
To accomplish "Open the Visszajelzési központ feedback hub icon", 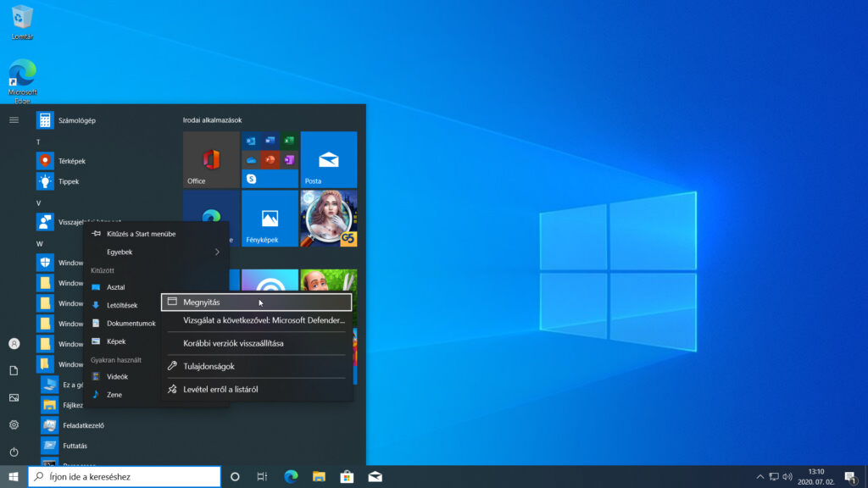I will (x=45, y=223).
